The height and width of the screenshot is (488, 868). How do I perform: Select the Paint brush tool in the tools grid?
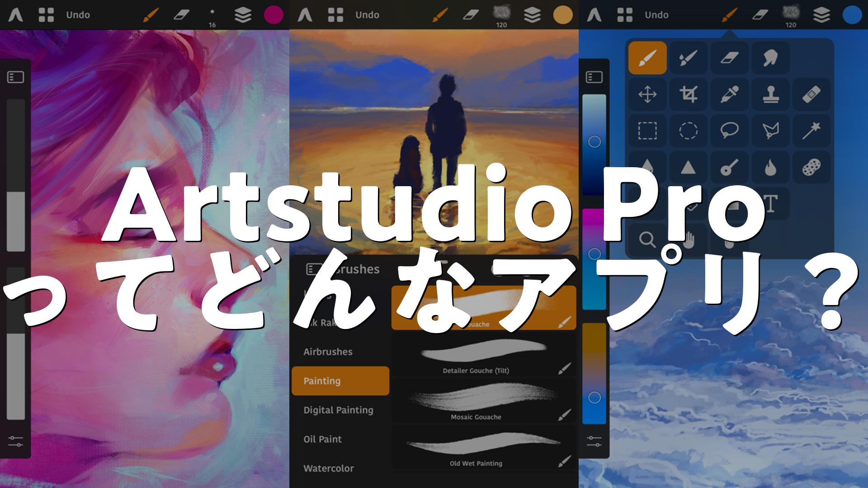(647, 58)
